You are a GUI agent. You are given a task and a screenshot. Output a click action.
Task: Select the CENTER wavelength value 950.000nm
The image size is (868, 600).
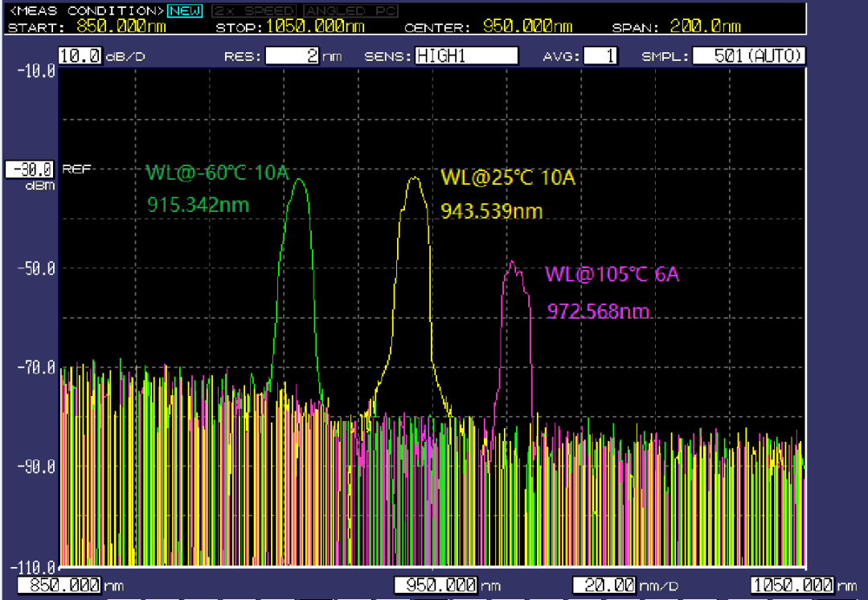tap(527, 26)
